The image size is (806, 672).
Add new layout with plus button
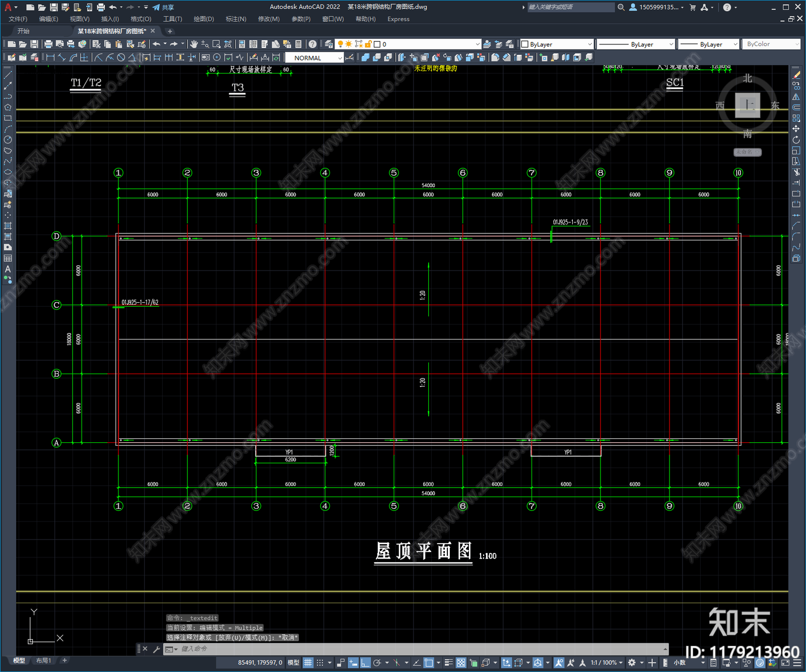[64, 660]
